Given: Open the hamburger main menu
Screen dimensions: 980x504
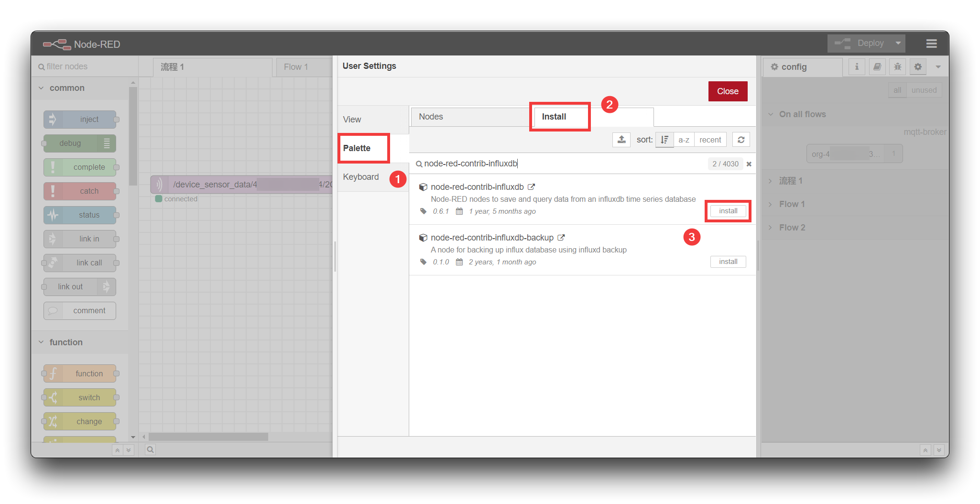Looking at the screenshot, I should (931, 44).
